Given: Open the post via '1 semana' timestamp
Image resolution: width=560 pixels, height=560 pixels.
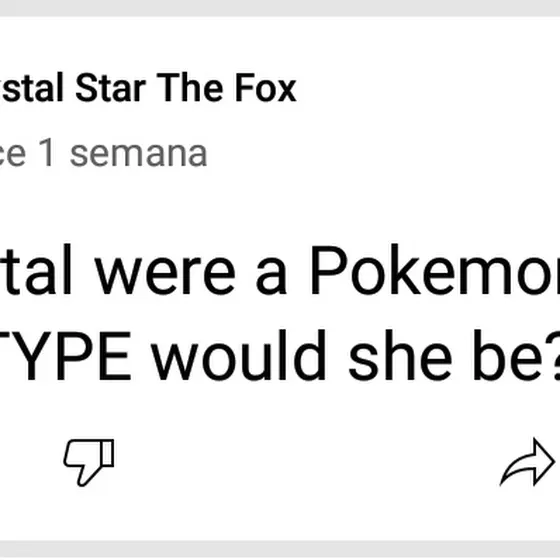Looking at the screenshot, I should click(x=104, y=154).
